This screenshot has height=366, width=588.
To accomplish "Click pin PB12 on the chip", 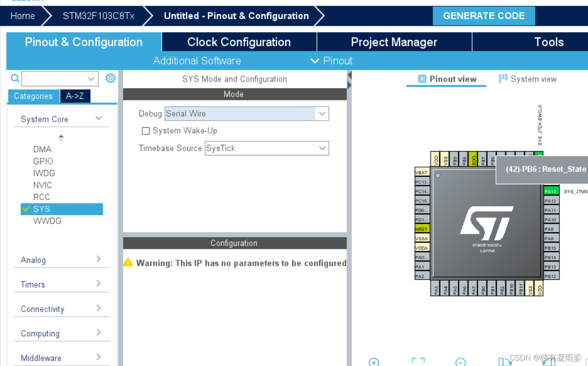I will [x=552, y=276].
